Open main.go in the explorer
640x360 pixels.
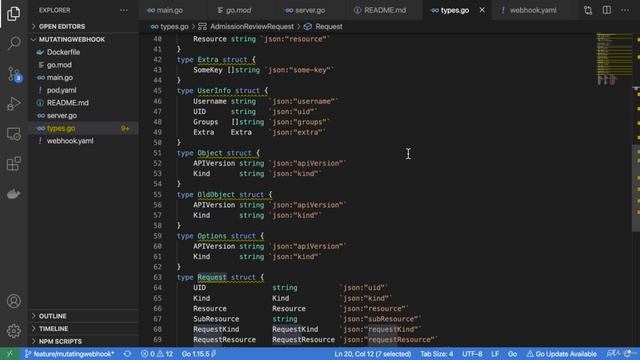click(x=83, y=78)
